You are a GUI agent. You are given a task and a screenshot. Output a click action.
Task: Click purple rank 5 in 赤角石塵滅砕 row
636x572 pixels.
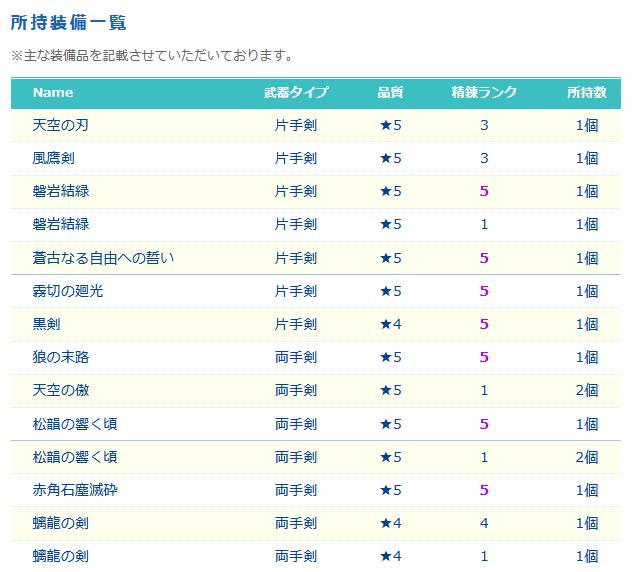(x=484, y=490)
